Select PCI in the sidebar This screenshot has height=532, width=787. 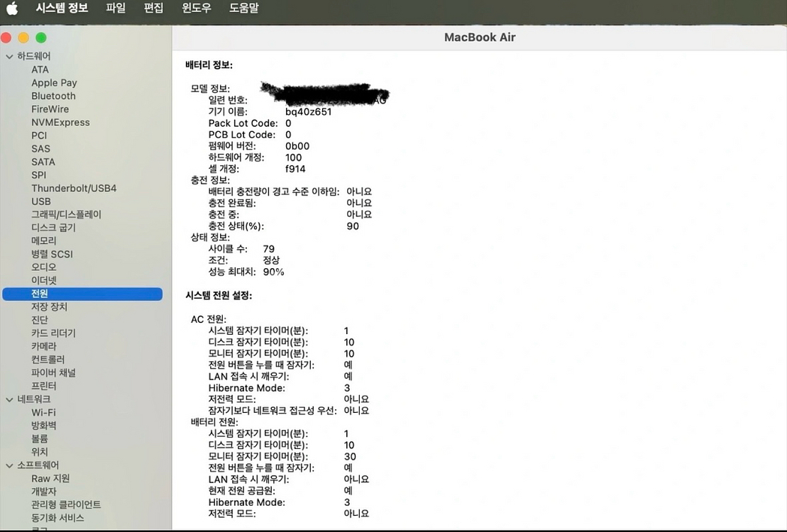(x=39, y=135)
